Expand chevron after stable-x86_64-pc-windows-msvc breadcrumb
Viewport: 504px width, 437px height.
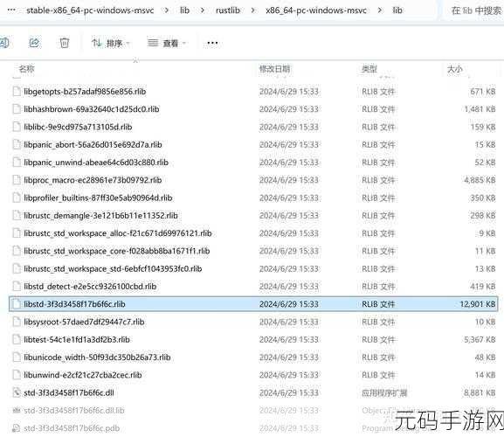(x=167, y=10)
